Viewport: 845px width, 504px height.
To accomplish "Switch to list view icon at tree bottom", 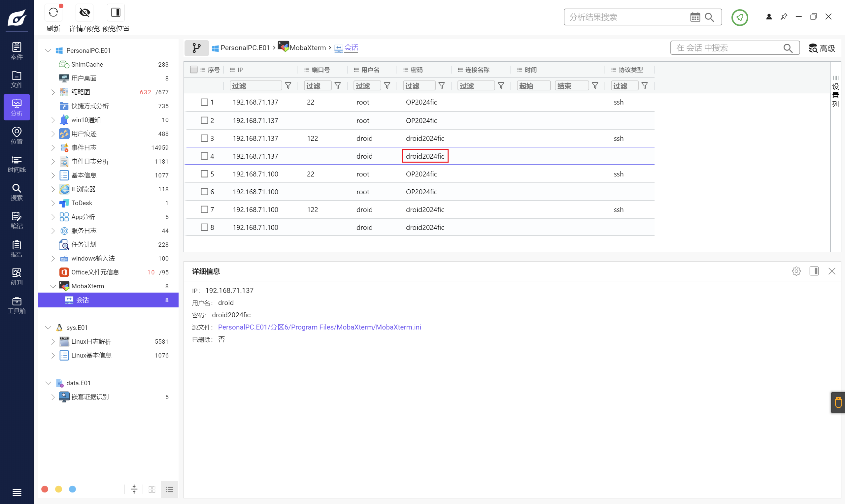I will (169, 489).
